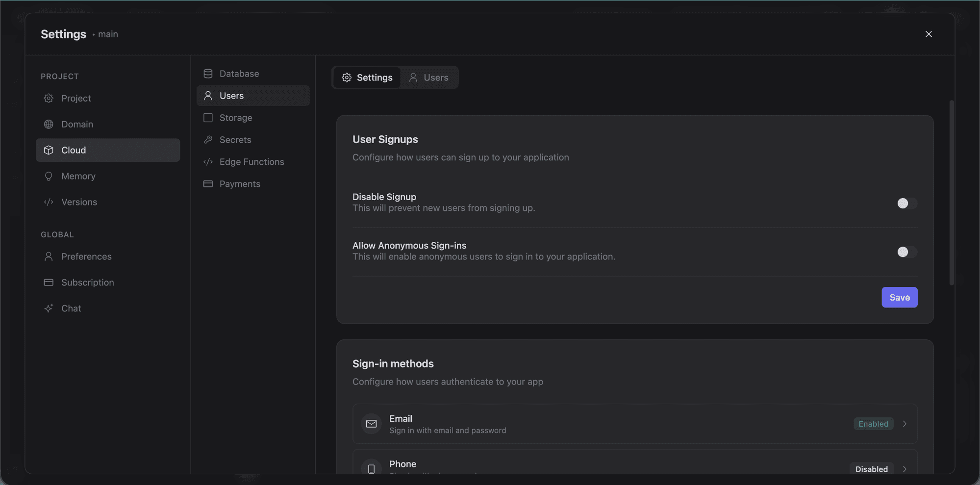Open the Memory section
Image resolution: width=980 pixels, height=485 pixels.
108,176
